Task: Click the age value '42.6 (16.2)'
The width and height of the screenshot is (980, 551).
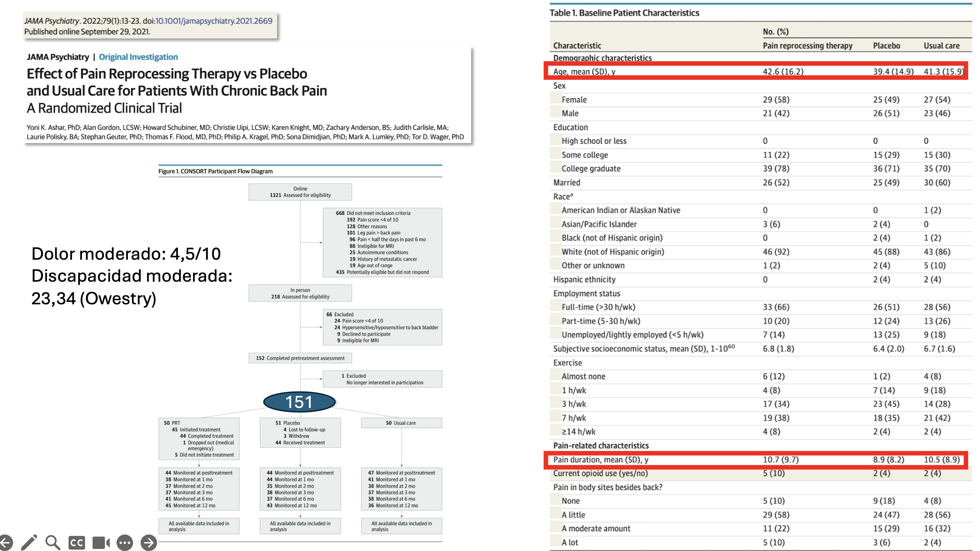Action: pyautogui.click(x=783, y=72)
